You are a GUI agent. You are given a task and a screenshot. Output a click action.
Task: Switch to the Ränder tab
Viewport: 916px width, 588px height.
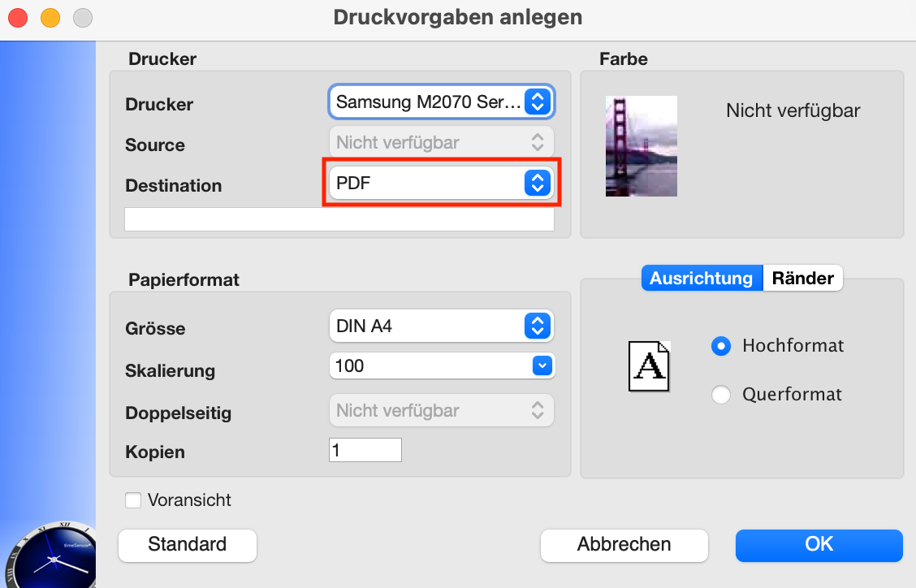point(802,279)
